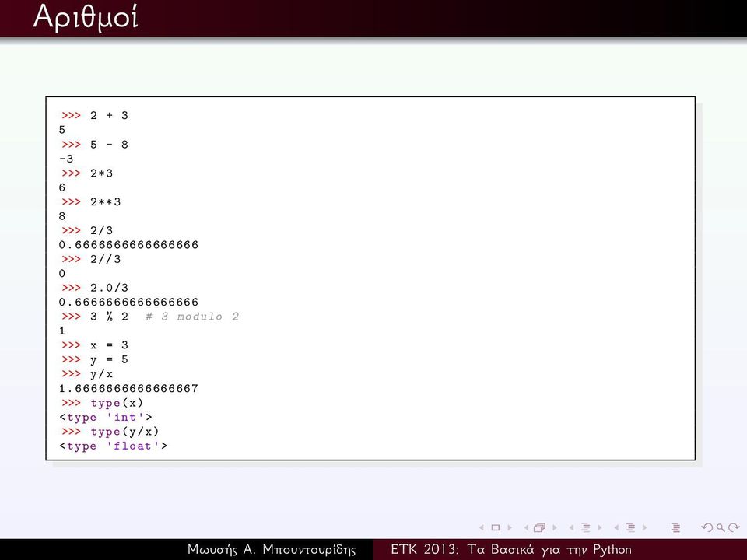
Task: Go to next frame arrow
Action: [x=555, y=527]
